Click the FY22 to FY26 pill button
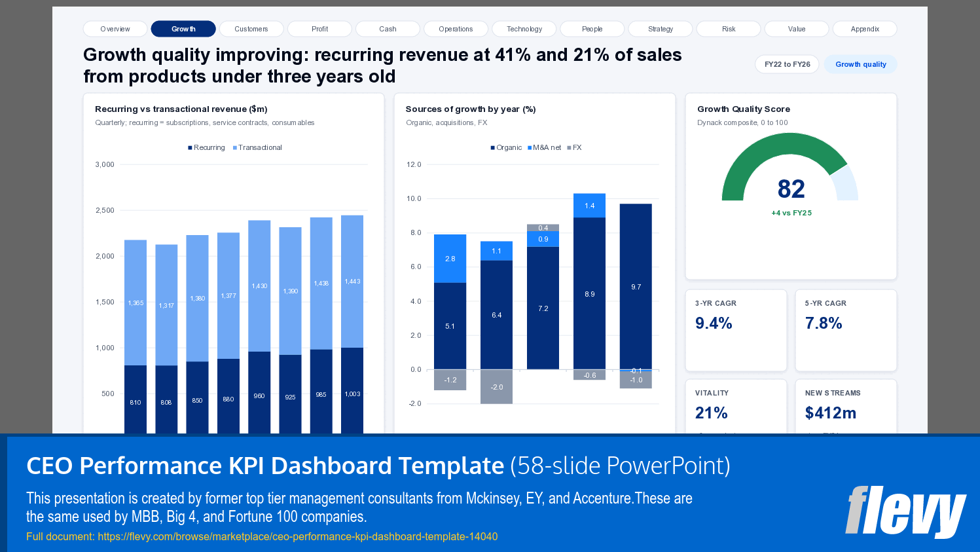Screen dimensions: 980x552 pos(787,64)
